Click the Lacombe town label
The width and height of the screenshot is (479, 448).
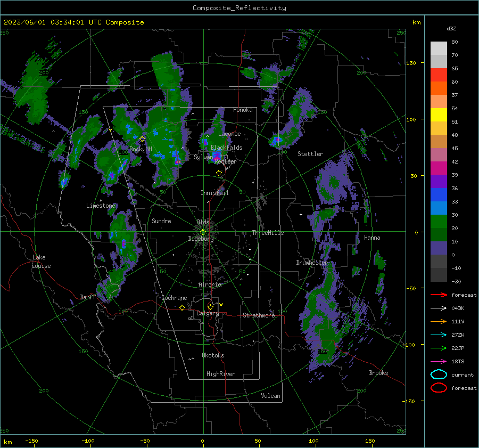click(x=229, y=134)
